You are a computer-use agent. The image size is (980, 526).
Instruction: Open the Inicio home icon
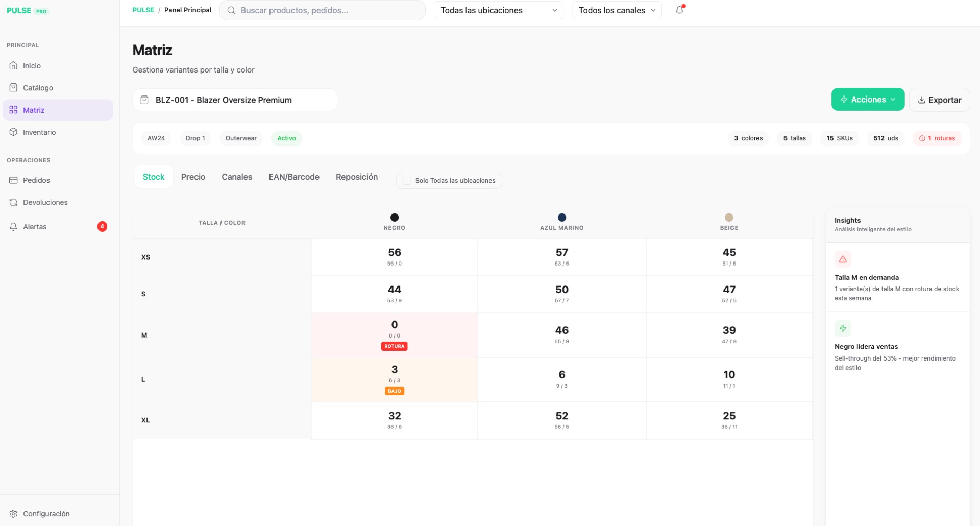point(14,65)
